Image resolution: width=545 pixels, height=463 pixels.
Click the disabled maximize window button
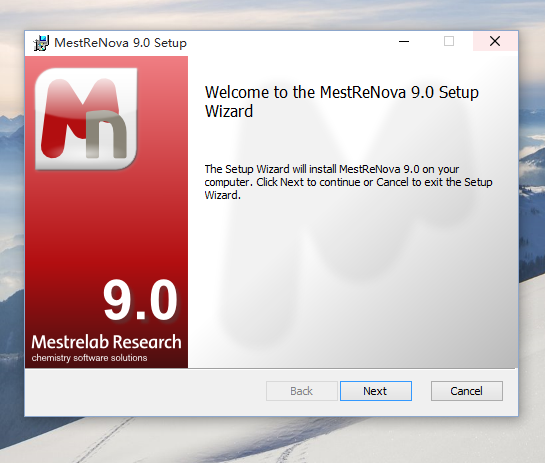[x=449, y=41]
